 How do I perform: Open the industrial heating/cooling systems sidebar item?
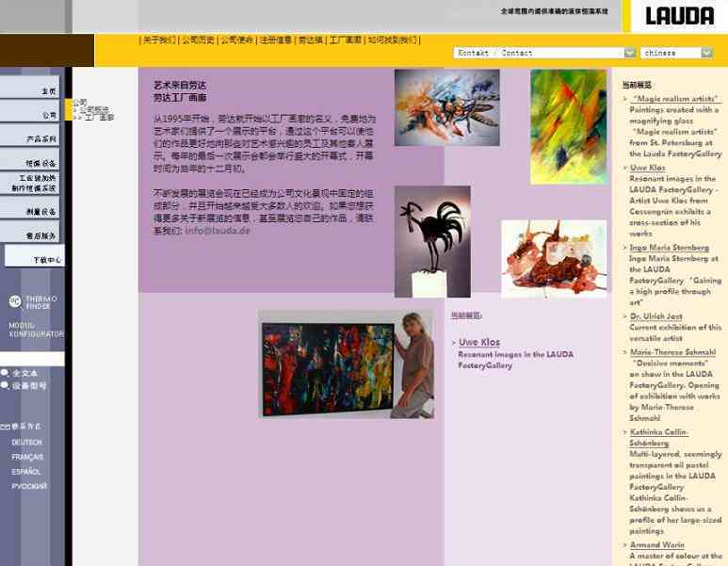point(30,183)
